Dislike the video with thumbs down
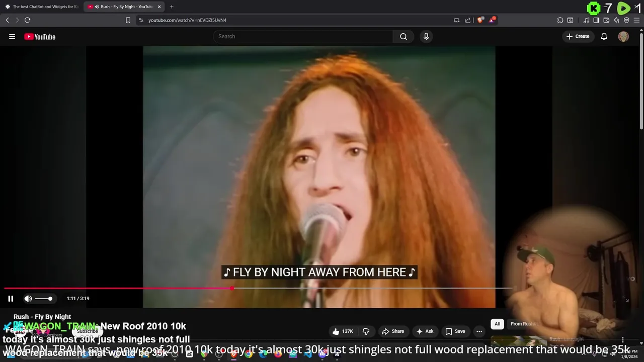644x362 pixels. coord(366,331)
